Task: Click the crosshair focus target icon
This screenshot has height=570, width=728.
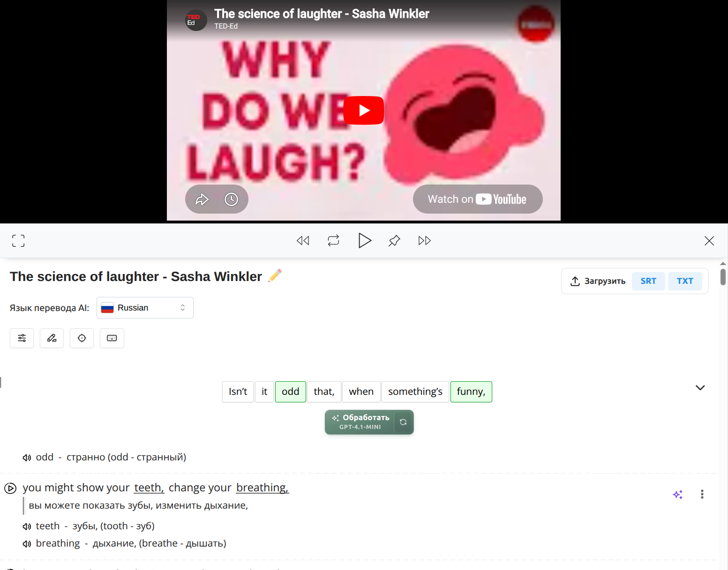Action: tap(82, 338)
